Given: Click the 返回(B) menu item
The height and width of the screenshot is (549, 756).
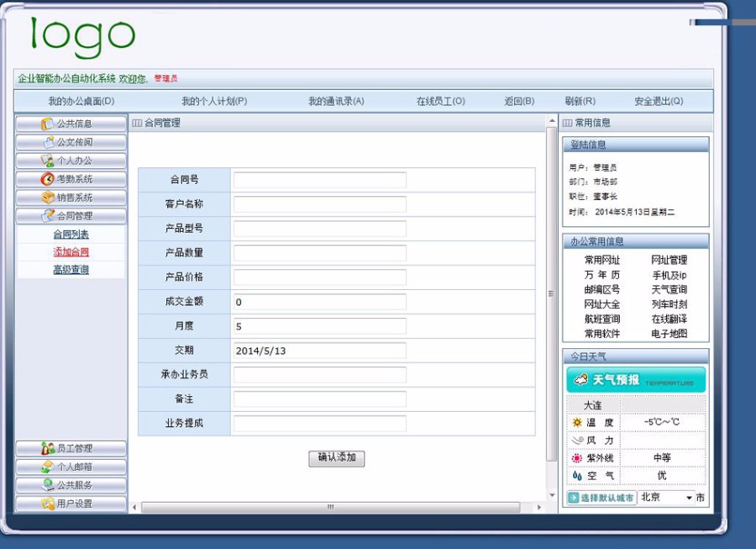Looking at the screenshot, I should (x=519, y=102).
